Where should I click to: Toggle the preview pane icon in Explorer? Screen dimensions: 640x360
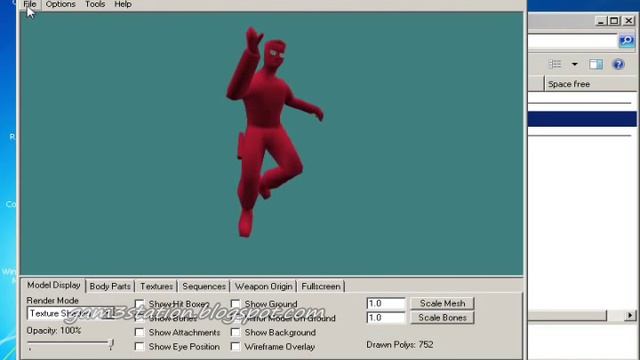[x=596, y=64]
